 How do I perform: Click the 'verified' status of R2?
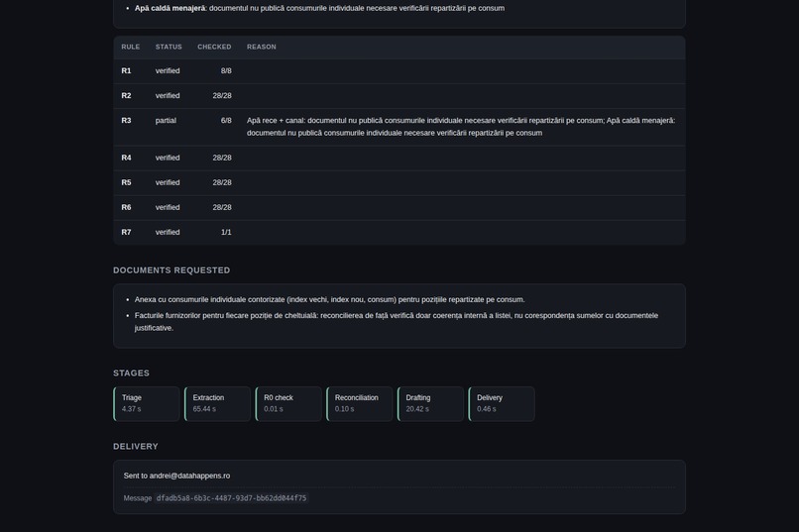click(168, 96)
